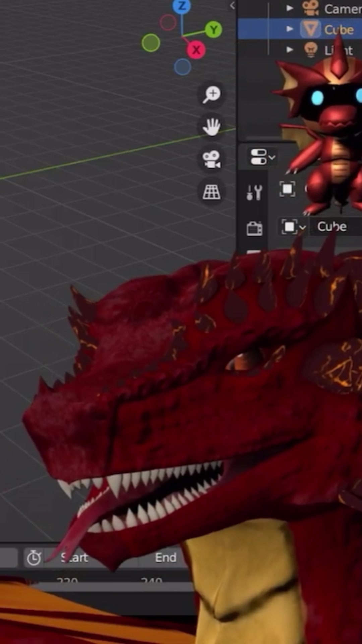Click the Pan view hand icon

[212, 127]
